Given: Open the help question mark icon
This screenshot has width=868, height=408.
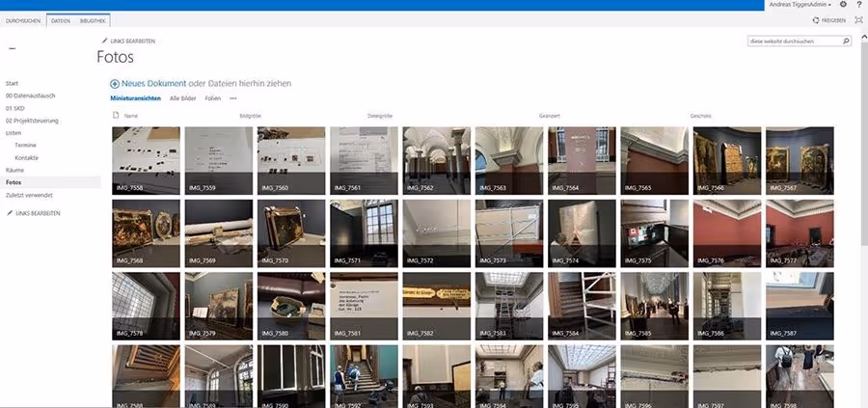Looking at the screenshot, I should 858,5.
